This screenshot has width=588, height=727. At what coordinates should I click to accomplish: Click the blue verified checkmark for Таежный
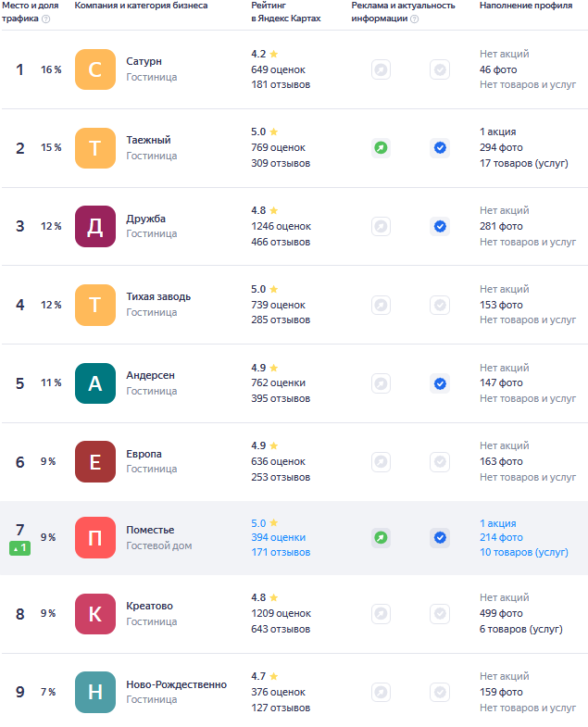pyautogui.click(x=440, y=147)
